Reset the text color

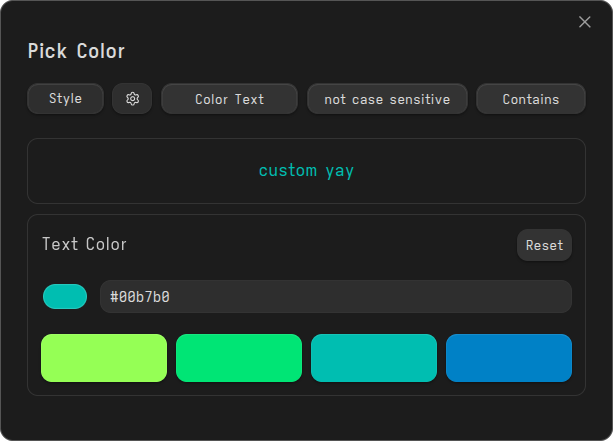tap(544, 245)
